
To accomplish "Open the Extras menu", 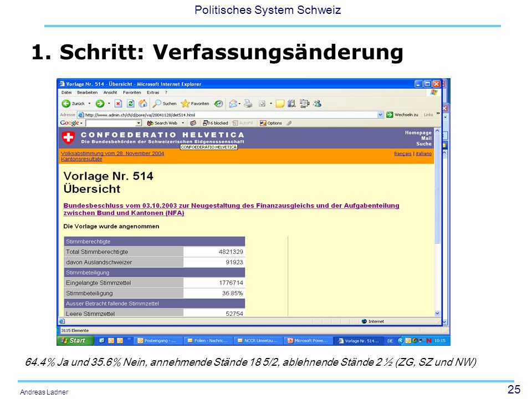I will [x=153, y=93].
